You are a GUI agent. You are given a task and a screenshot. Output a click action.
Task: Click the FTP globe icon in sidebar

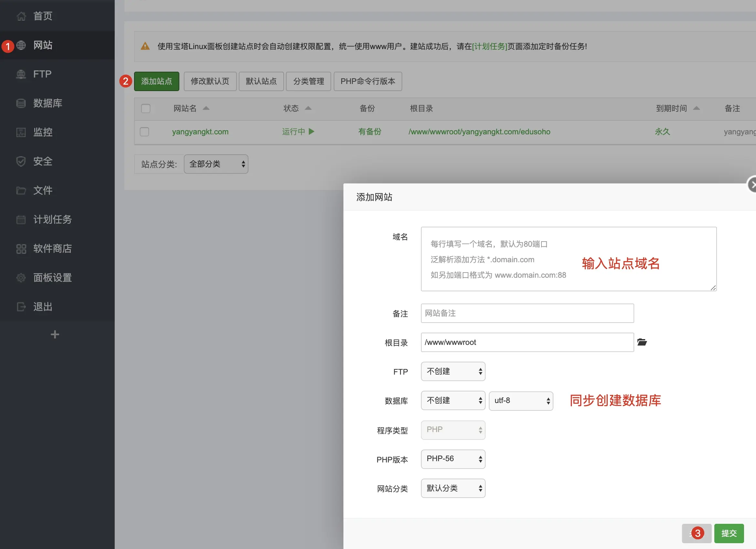pos(21,74)
